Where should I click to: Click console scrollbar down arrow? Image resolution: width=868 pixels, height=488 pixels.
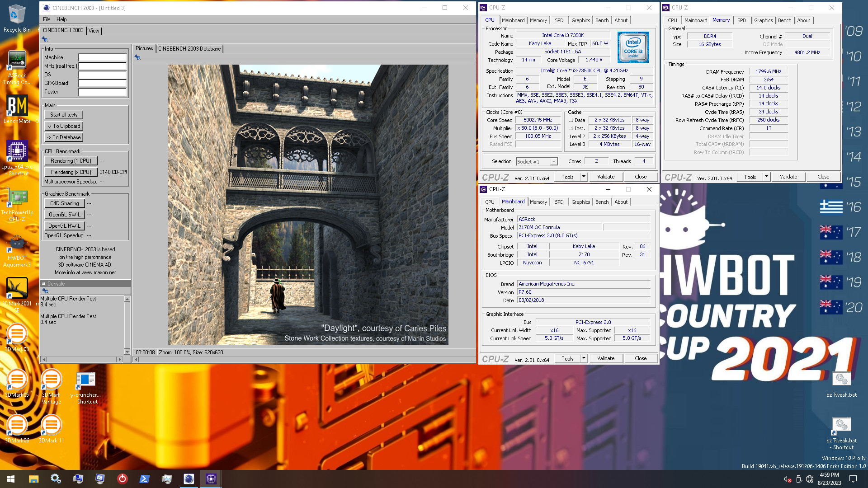pyautogui.click(x=127, y=352)
